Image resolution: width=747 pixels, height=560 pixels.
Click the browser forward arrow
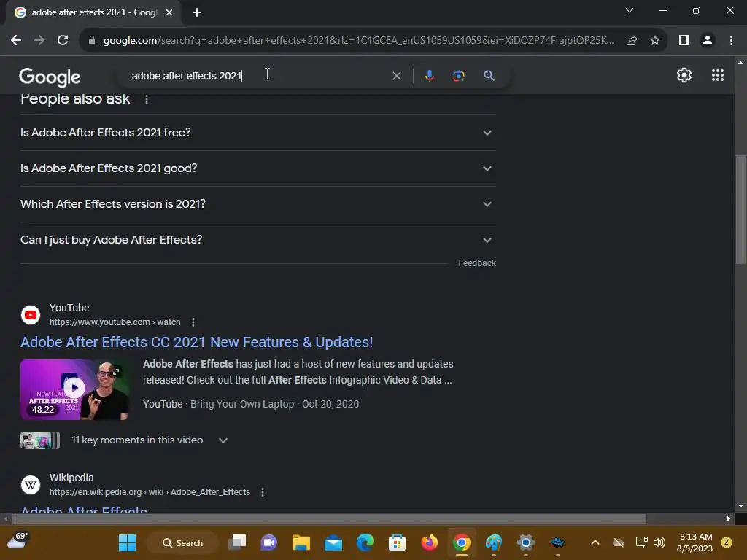click(39, 40)
